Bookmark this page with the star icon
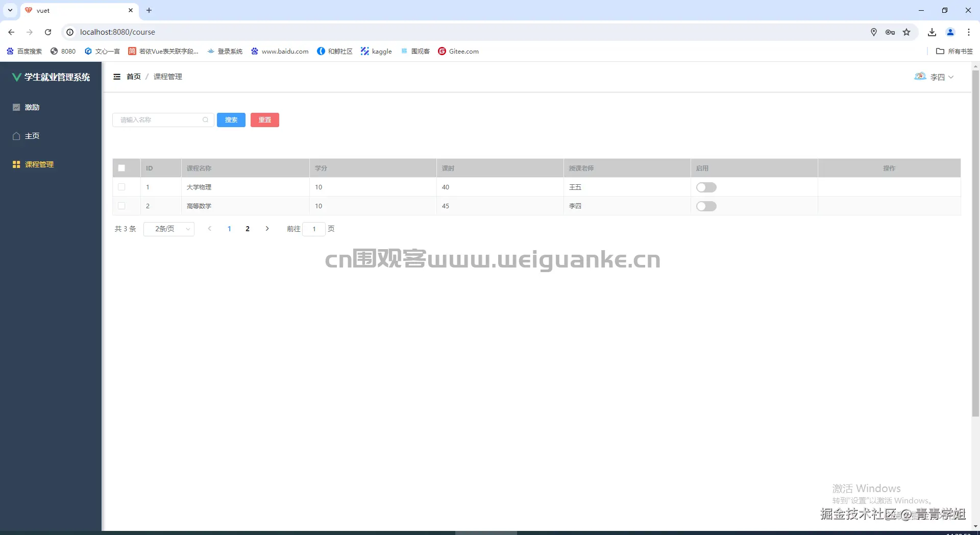980x535 pixels. [x=906, y=32]
